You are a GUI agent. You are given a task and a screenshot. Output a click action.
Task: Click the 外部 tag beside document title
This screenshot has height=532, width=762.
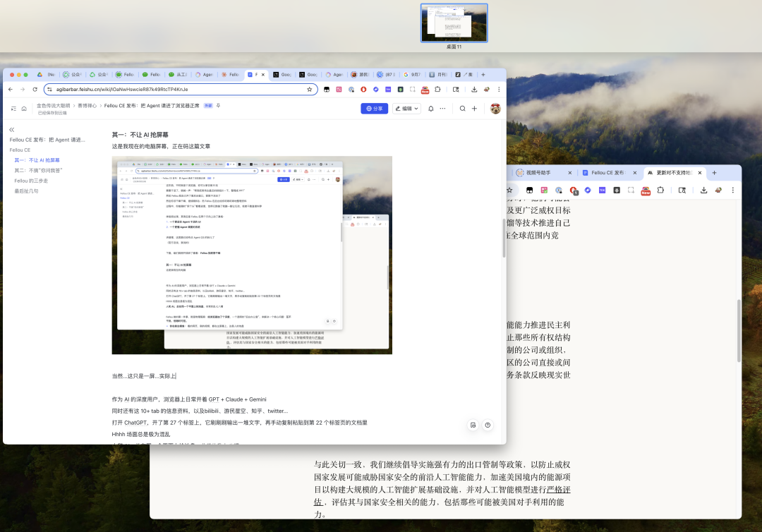208,105
